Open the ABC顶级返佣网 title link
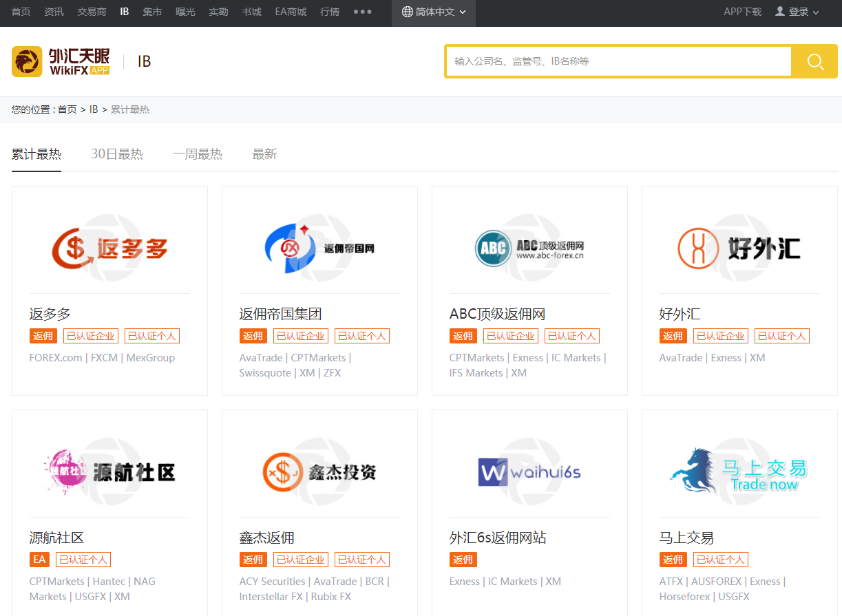 click(x=497, y=315)
